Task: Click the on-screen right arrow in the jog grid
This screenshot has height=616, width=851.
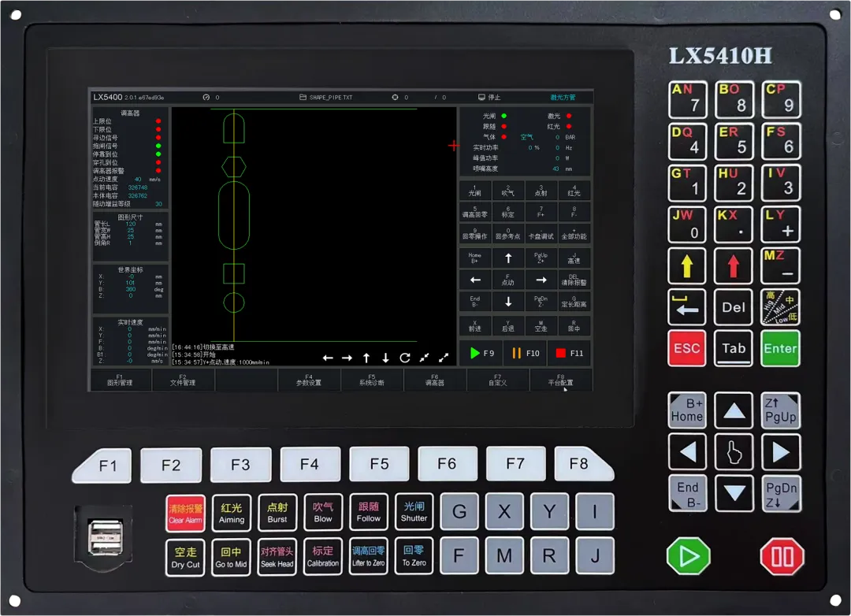Action: pos(541,280)
